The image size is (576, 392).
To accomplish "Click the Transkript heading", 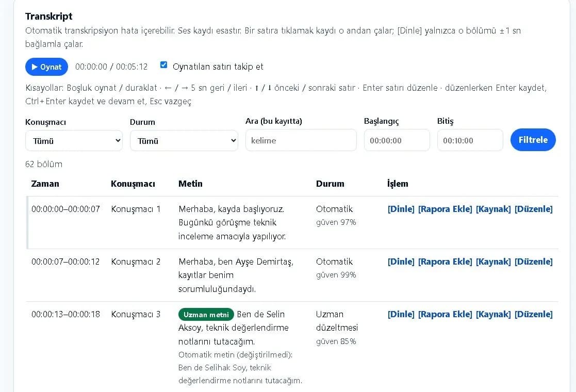I will (x=49, y=16).
